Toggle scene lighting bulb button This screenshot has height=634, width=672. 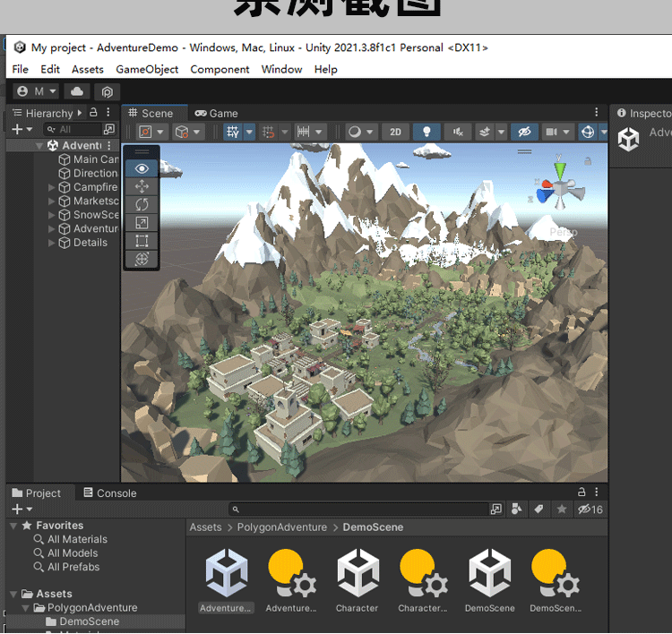(x=426, y=132)
